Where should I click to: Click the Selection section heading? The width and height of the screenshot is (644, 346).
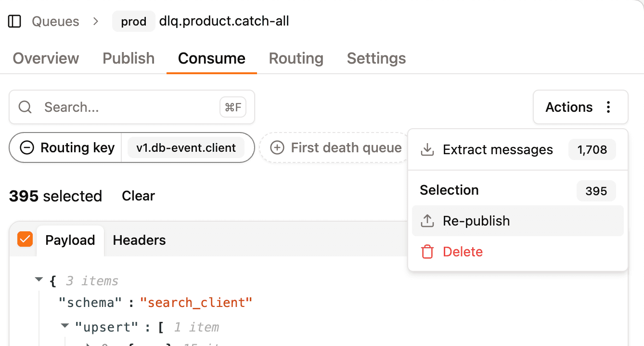click(449, 190)
